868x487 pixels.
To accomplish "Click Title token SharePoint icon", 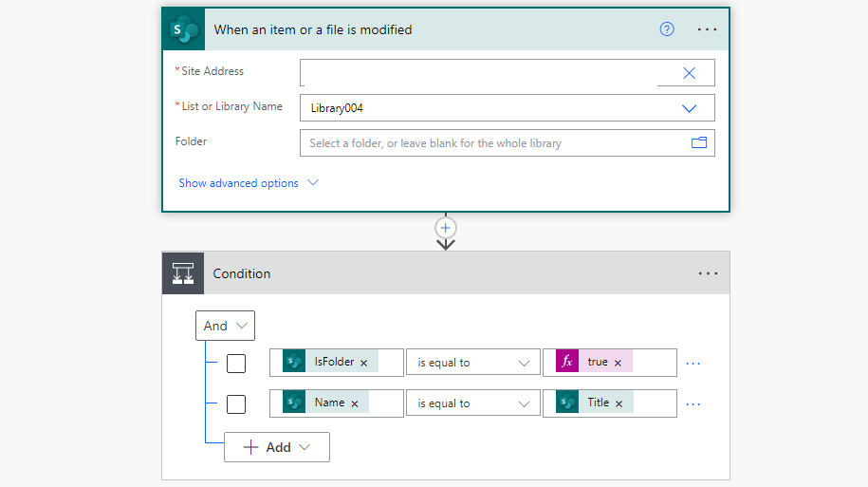I will [x=567, y=403].
